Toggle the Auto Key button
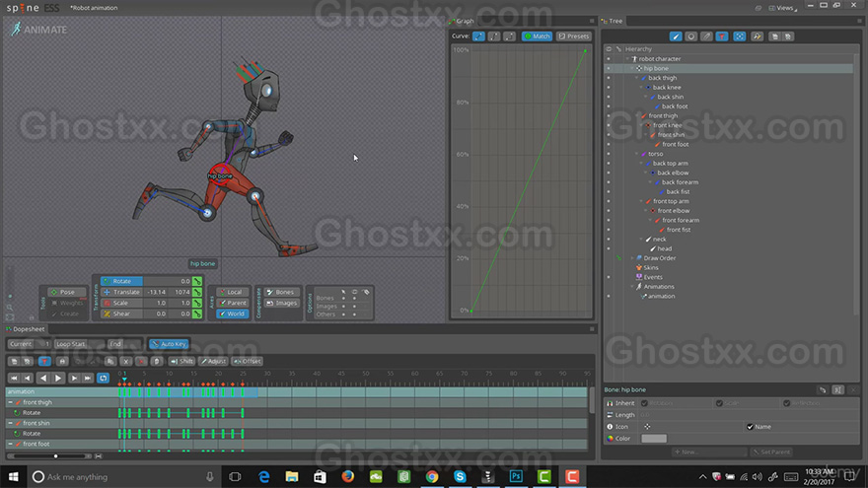868x488 pixels. 170,344
